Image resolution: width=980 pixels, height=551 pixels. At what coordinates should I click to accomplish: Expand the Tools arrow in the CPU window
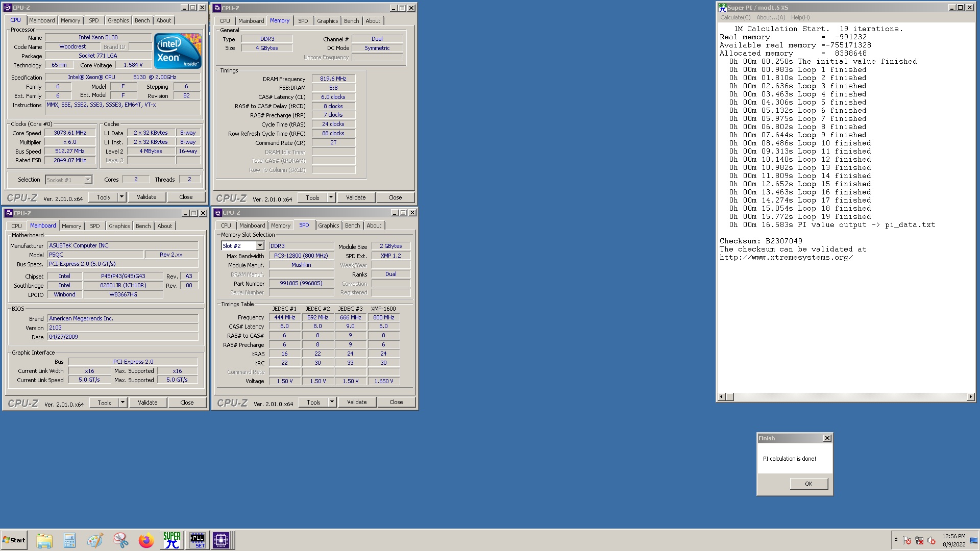(121, 197)
